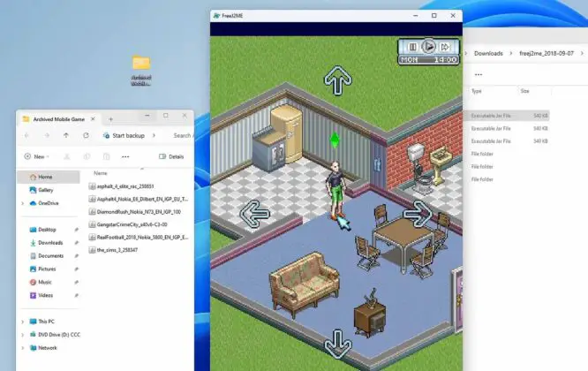Select the Sim character with green plumbob

336,189
